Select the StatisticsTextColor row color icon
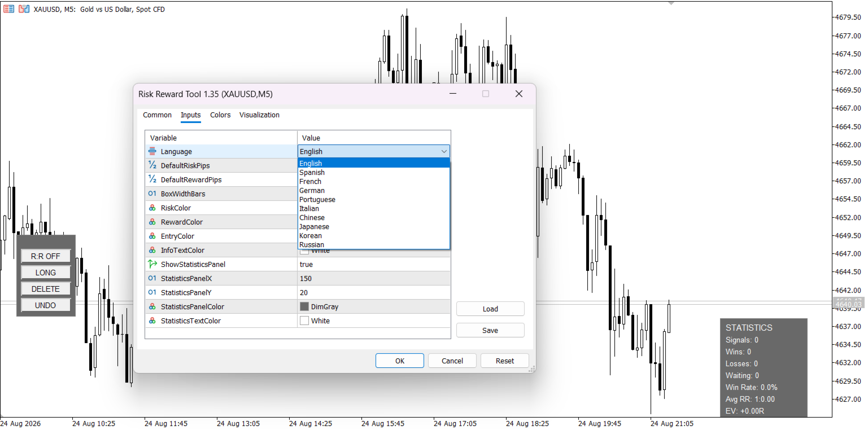 (152, 321)
